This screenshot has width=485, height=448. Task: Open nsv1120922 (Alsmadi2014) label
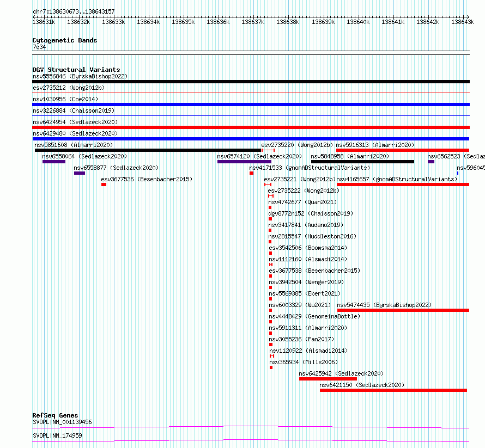[x=308, y=351]
